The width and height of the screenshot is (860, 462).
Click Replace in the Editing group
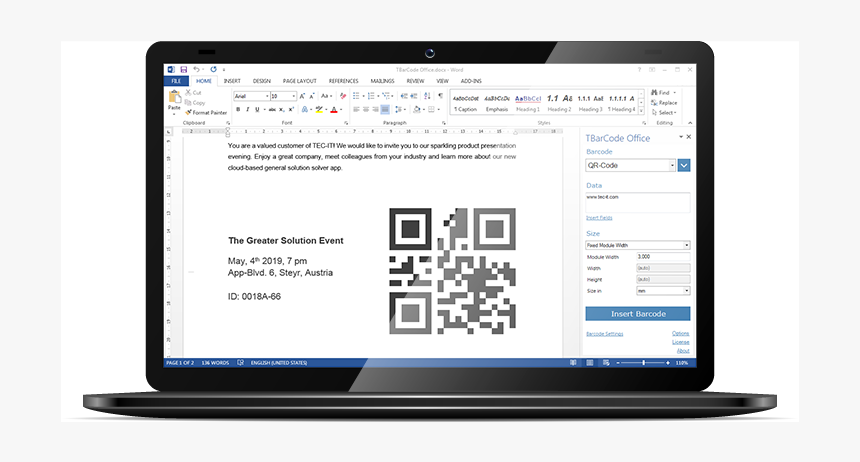[664, 103]
